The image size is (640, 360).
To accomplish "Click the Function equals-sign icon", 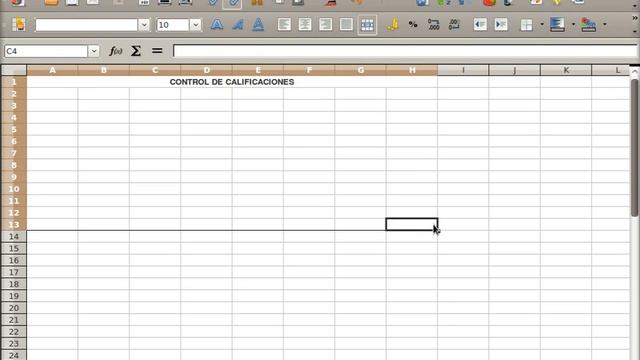I will pyautogui.click(x=157, y=51).
